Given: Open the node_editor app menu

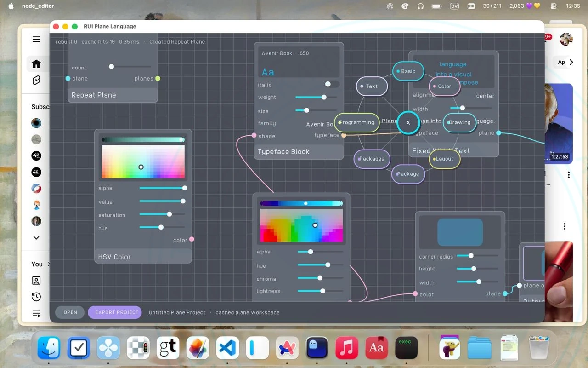Looking at the screenshot, I should (38, 6).
